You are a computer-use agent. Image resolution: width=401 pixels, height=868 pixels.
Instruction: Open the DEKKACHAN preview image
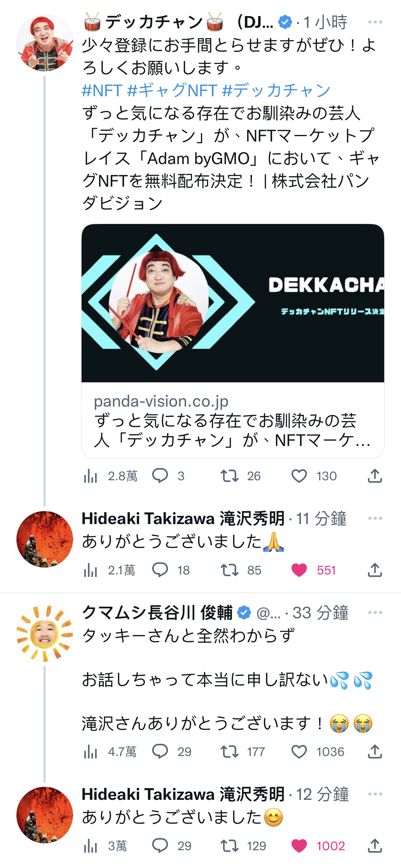[x=233, y=303]
